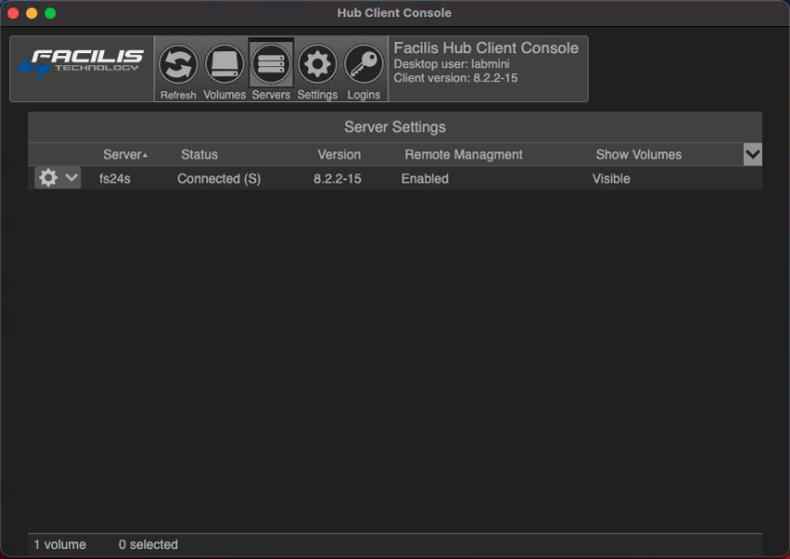Click the Server Settings panel title

(395, 127)
